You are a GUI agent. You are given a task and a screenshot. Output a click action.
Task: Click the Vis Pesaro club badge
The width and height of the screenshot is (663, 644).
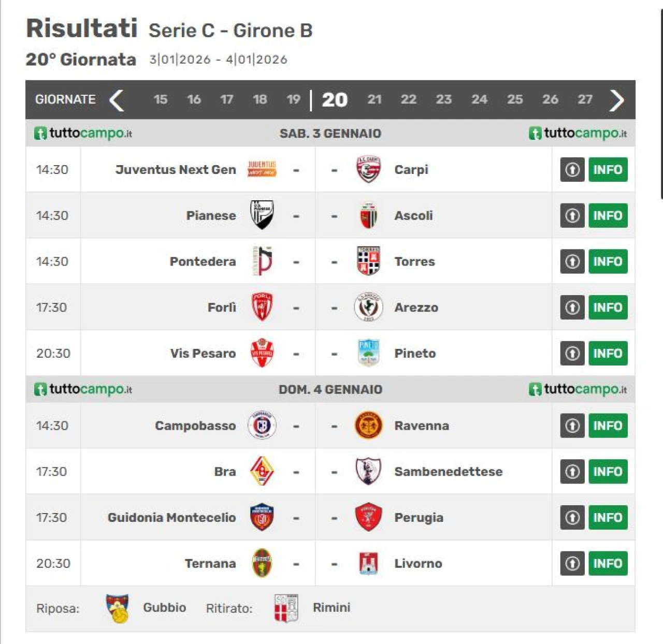pyautogui.click(x=262, y=353)
